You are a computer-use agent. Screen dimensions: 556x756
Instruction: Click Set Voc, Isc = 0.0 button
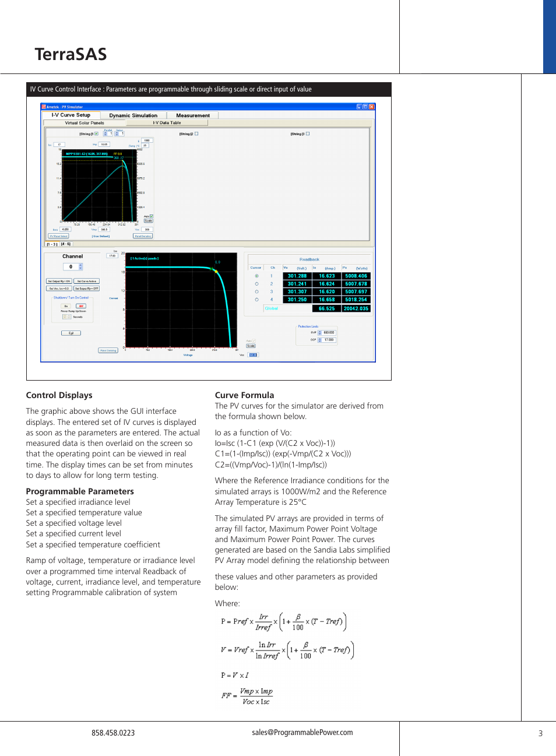[59, 289]
